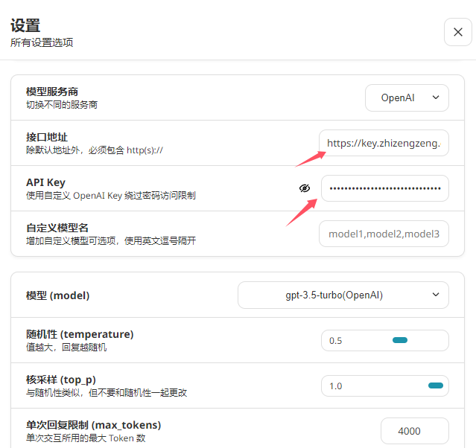Select the 自定义模型名 input box

coord(384,234)
